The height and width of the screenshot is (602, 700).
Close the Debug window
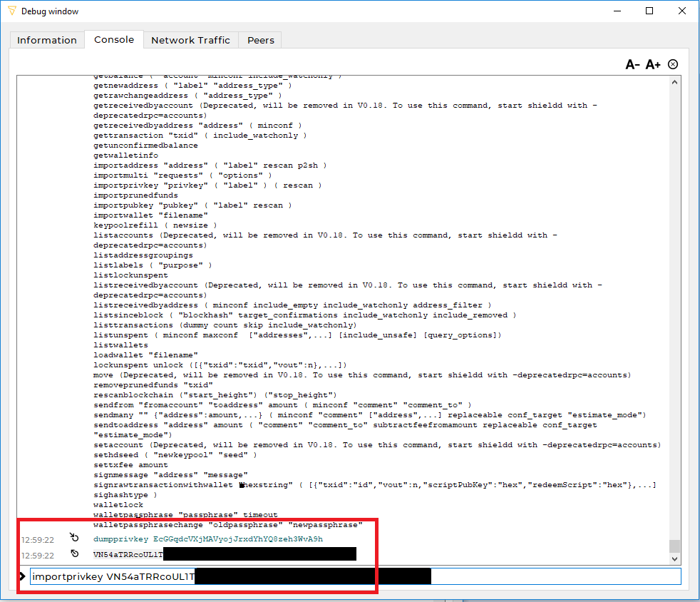point(682,11)
